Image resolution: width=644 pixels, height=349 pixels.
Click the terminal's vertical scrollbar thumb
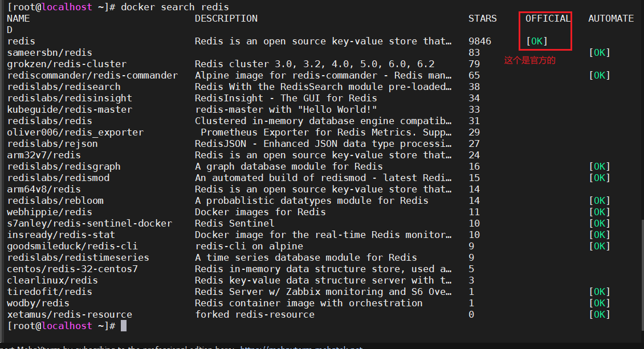(642, 274)
